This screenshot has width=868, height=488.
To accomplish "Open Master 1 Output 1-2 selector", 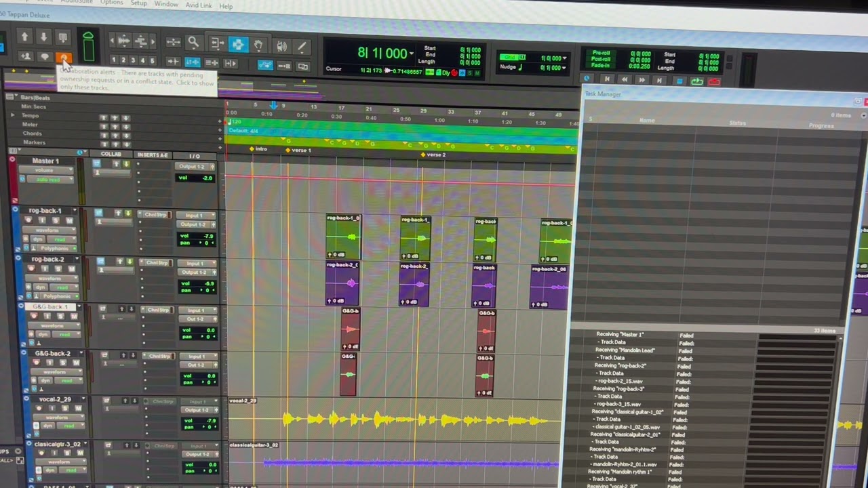I will pyautogui.click(x=196, y=166).
